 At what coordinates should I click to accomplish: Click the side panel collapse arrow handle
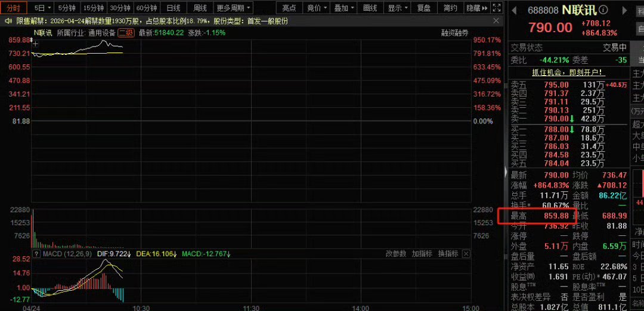506,172
